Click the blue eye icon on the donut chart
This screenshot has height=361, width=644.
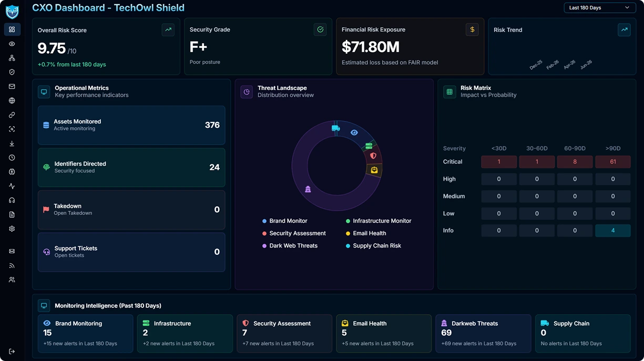(x=354, y=132)
